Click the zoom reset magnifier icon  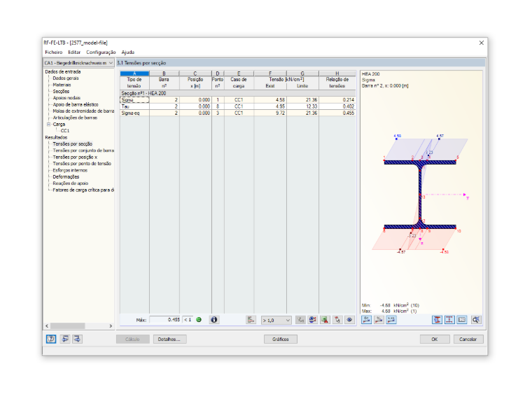pyautogui.click(x=476, y=320)
